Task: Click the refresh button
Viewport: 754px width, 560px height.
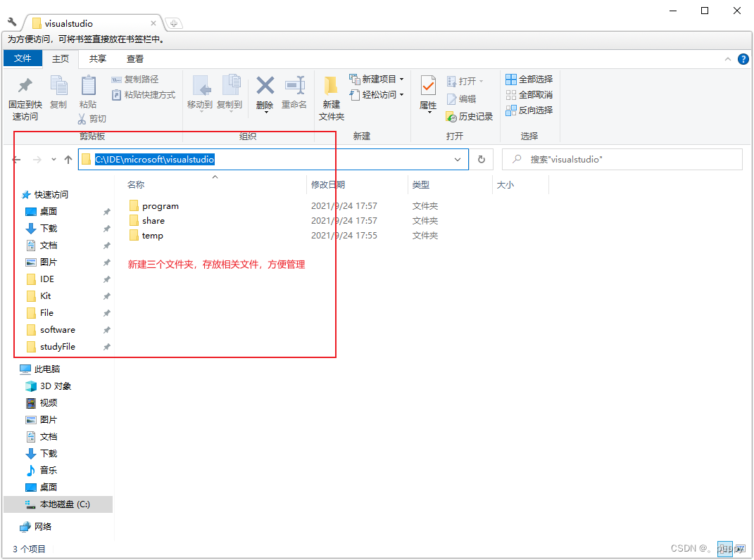Action: point(482,159)
